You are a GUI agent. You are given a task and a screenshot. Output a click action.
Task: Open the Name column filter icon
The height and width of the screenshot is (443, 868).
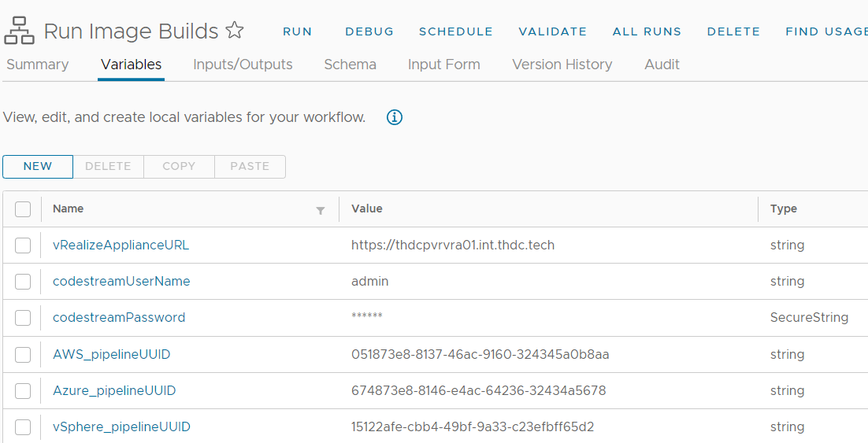(321, 210)
